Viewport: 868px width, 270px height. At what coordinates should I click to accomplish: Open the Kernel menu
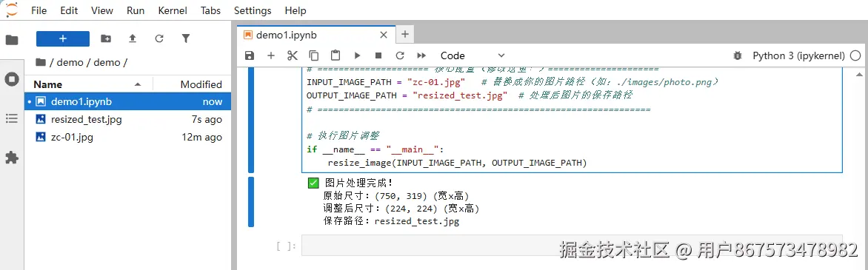click(172, 10)
